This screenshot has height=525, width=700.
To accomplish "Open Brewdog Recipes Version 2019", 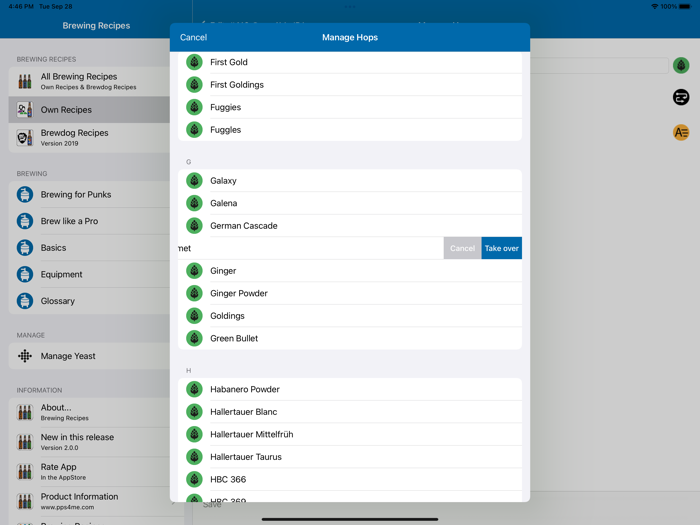I will coord(89,138).
